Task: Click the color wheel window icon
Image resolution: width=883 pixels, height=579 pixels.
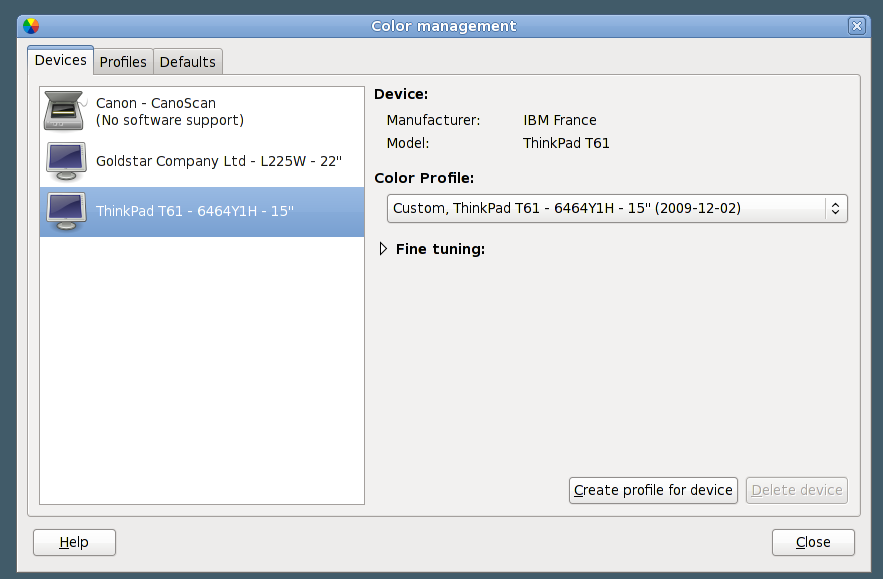Action: 31,26
